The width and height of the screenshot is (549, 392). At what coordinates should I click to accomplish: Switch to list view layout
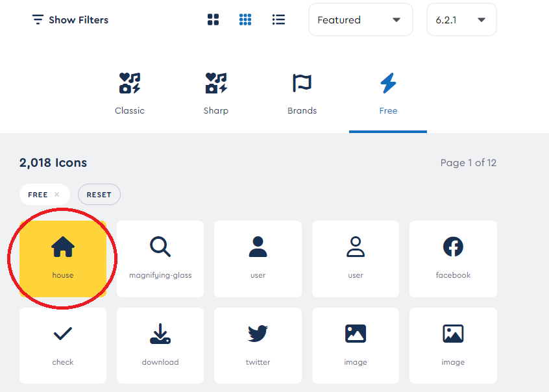click(x=278, y=19)
